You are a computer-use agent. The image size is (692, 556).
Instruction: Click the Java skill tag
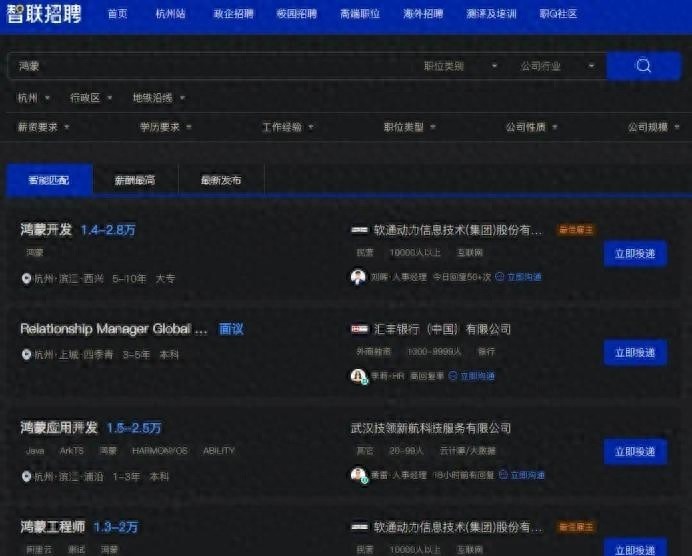pos(35,451)
